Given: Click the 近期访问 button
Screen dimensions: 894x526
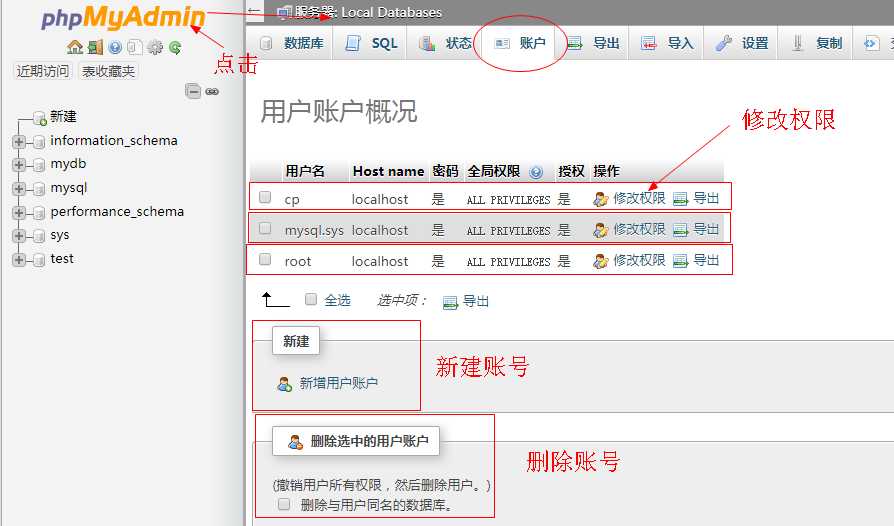Looking at the screenshot, I should [x=43, y=71].
